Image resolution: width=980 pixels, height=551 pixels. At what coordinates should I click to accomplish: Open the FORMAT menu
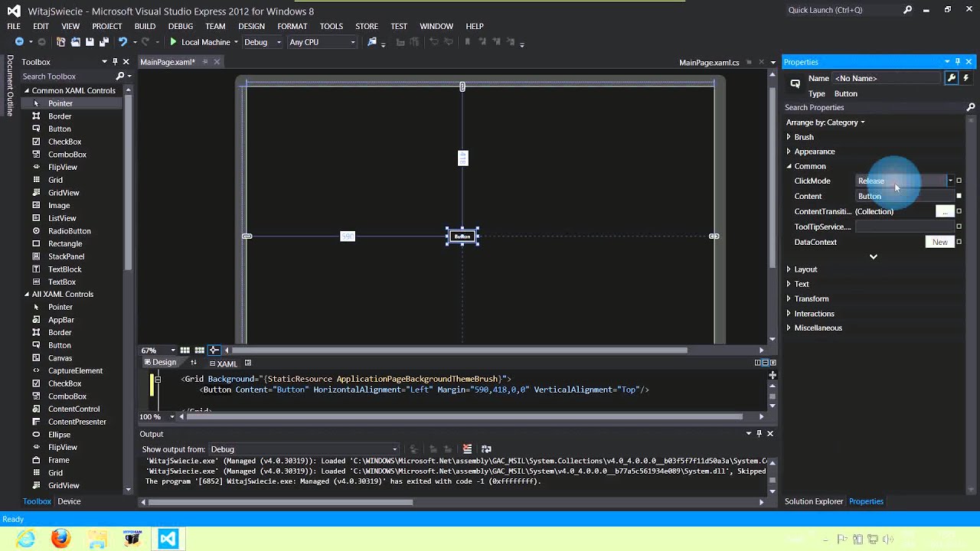[x=292, y=26]
